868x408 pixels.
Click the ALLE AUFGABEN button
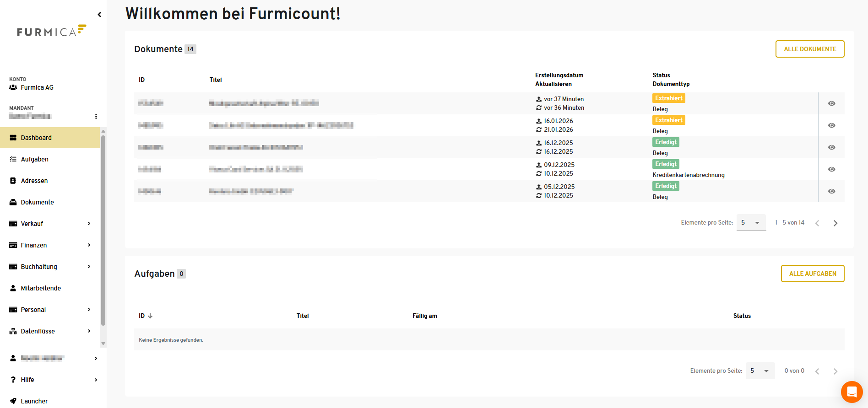812,274
